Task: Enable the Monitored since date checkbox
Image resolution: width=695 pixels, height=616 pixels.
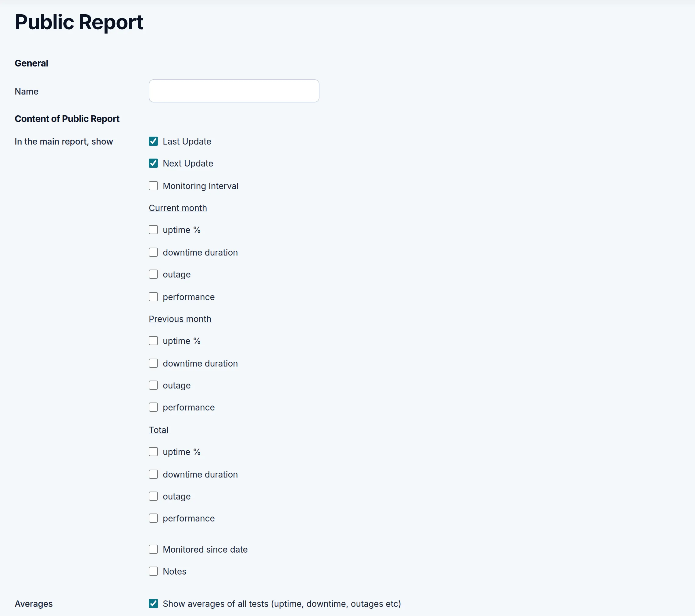Action: click(153, 549)
